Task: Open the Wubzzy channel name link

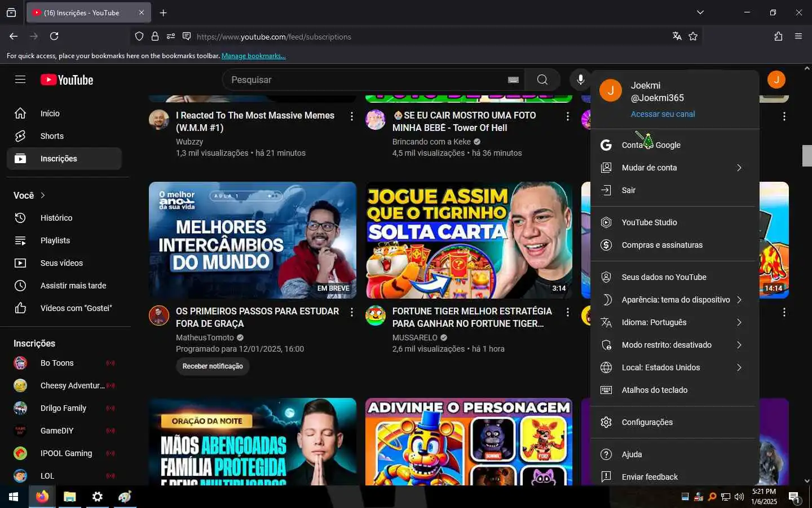Action: 189,142
